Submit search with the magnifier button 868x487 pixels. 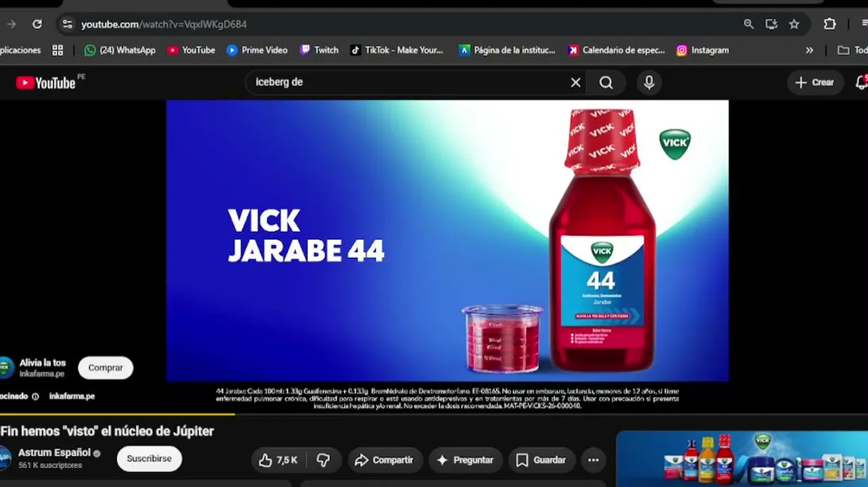tap(606, 83)
